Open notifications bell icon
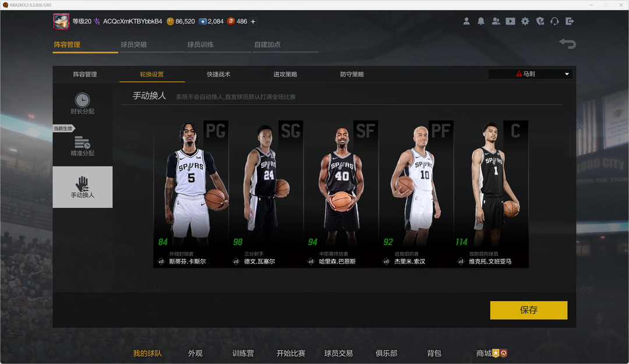The height and width of the screenshot is (364, 629). click(481, 22)
